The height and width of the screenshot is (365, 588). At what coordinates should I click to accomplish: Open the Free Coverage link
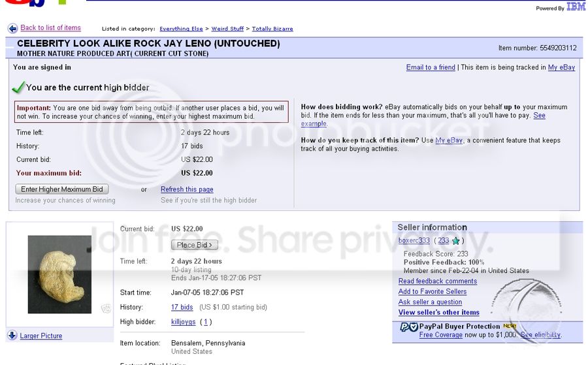tap(440, 335)
